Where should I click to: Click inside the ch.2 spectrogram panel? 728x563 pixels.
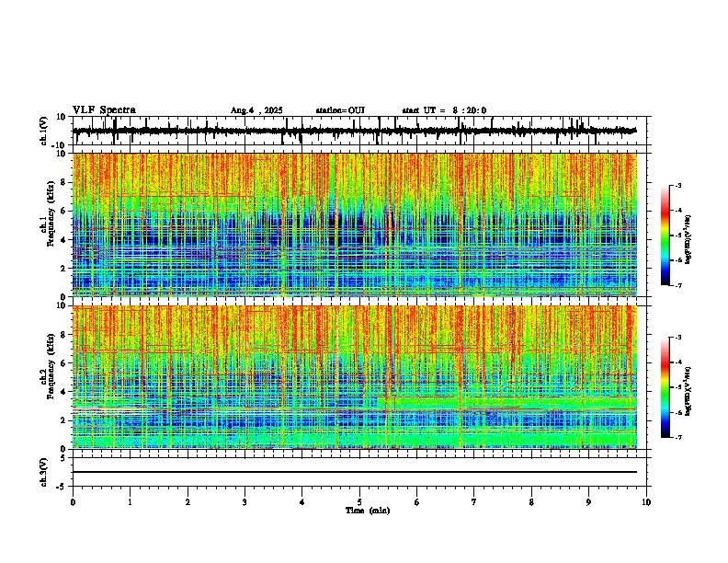click(355, 377)
